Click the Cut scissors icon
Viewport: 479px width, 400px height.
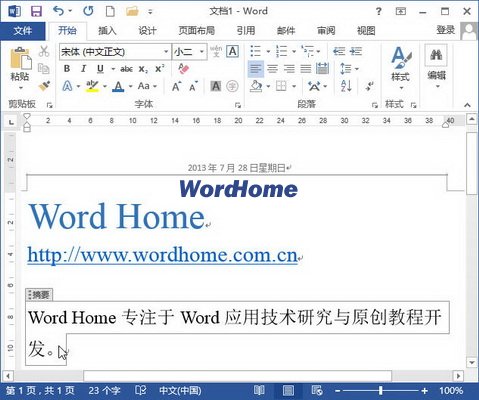[x=44, y=51]
